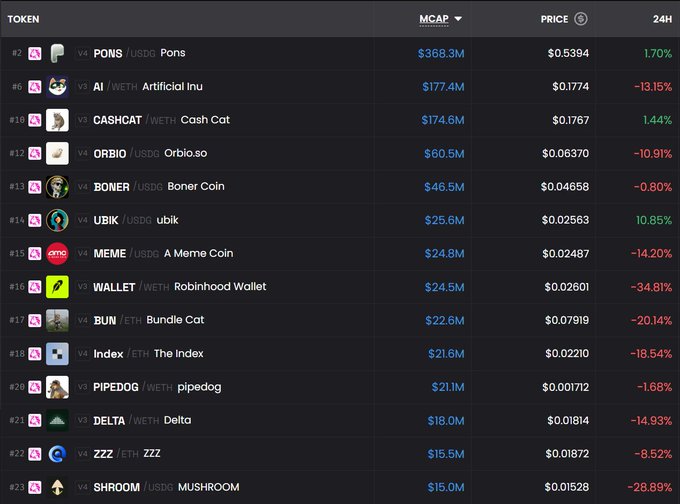
Task: Click the pink exchange badge in PIPEDOG row
Action: (35, 387)
